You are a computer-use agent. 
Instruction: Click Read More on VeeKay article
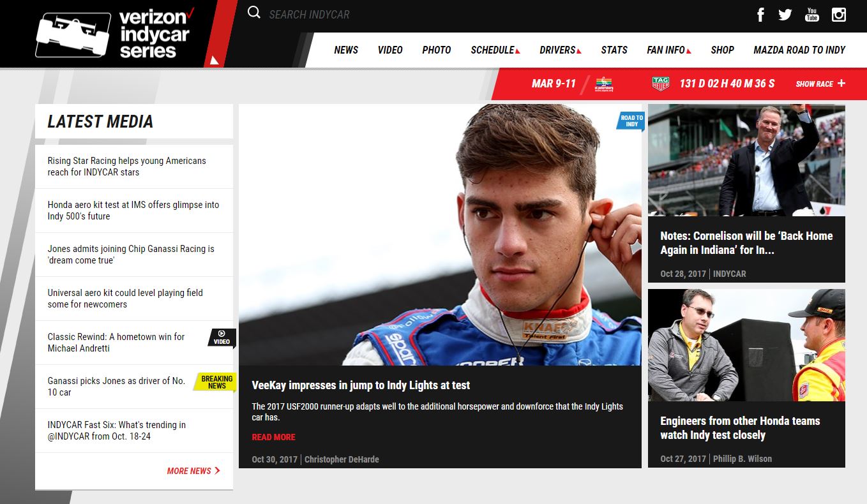(273, 437)
